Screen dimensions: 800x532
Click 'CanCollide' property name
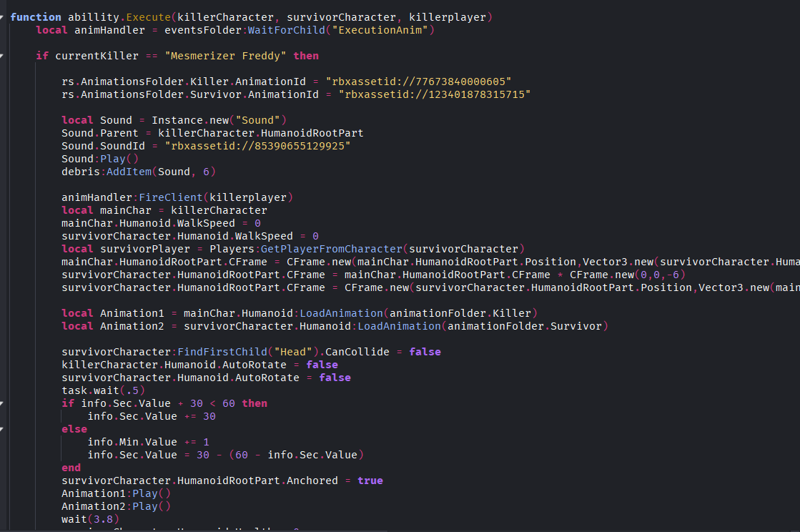357,352
